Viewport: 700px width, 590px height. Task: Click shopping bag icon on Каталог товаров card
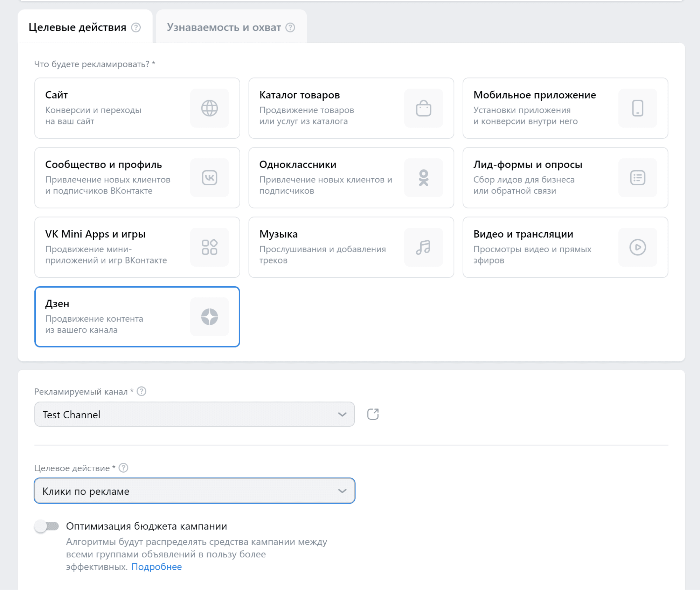[x=423, y=108]
